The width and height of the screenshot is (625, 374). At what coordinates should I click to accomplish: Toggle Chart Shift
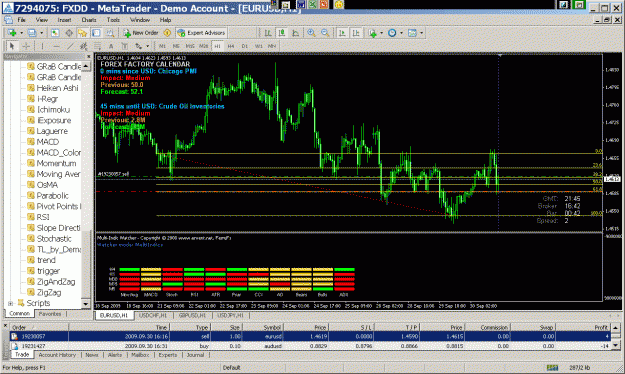pos(356,33)
